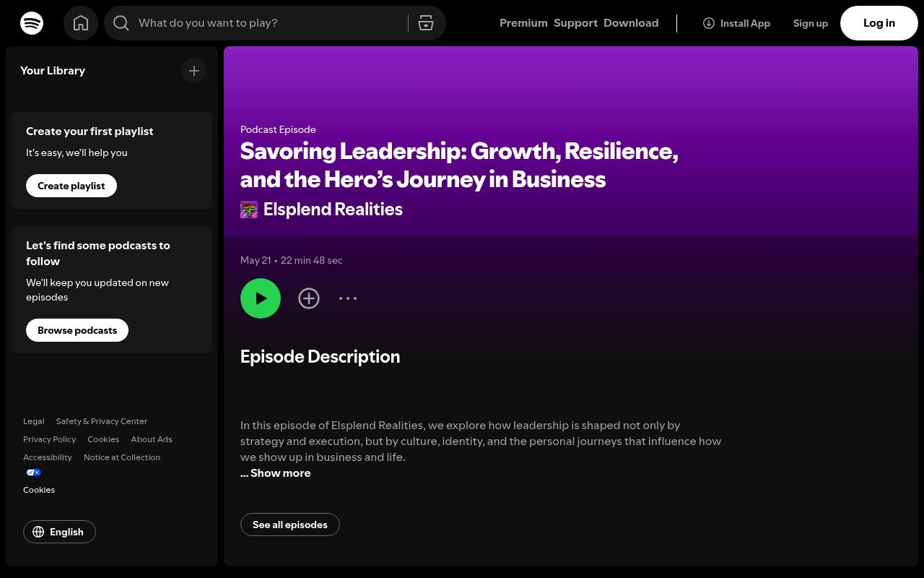Open the English language selector

pos(59,532)
